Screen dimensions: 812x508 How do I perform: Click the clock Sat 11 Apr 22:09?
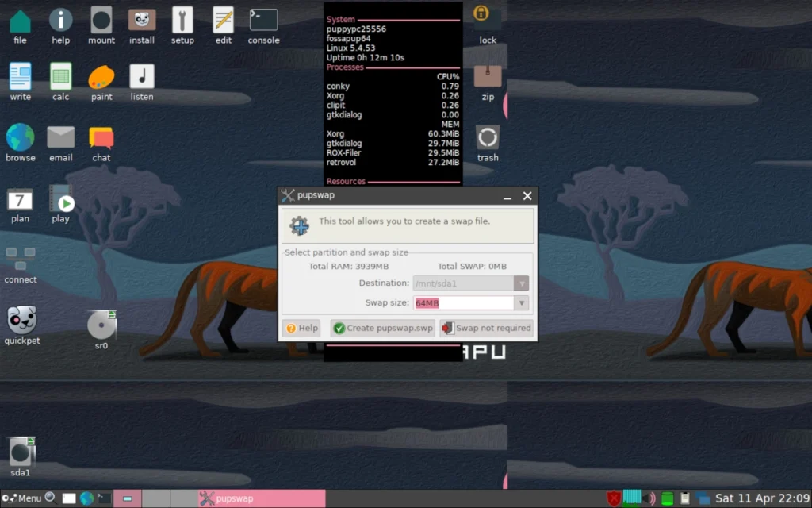point(762,498)
